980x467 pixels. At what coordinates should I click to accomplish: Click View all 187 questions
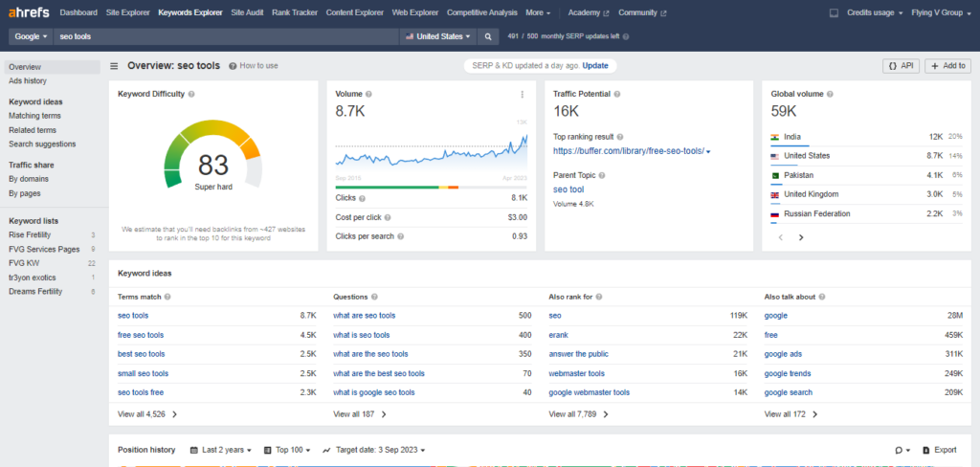coord(360,413)
